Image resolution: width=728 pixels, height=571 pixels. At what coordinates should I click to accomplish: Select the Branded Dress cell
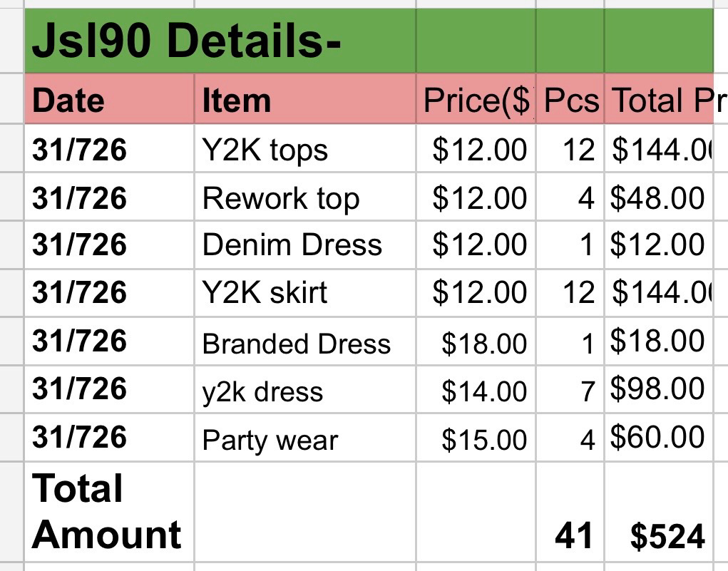[305, 341]
